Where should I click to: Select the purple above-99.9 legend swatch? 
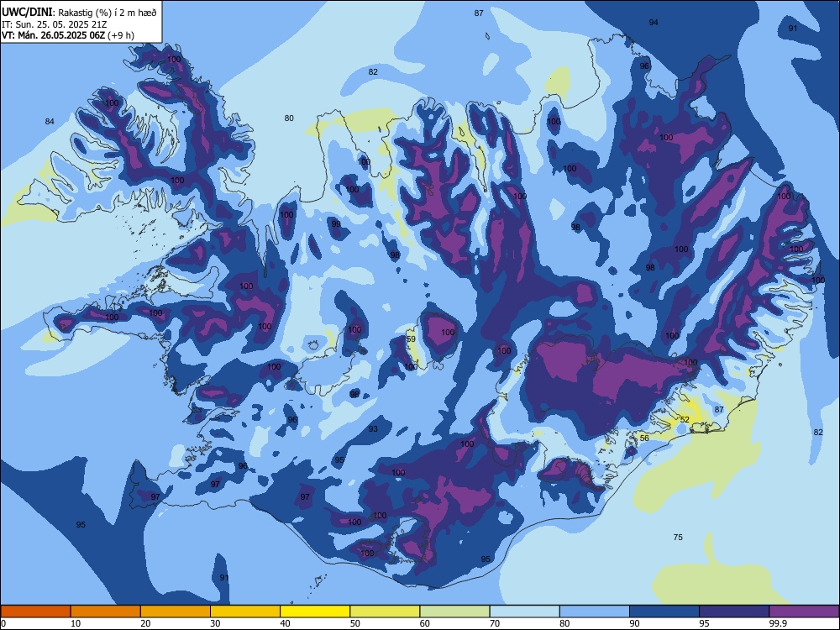pos(804,612)
